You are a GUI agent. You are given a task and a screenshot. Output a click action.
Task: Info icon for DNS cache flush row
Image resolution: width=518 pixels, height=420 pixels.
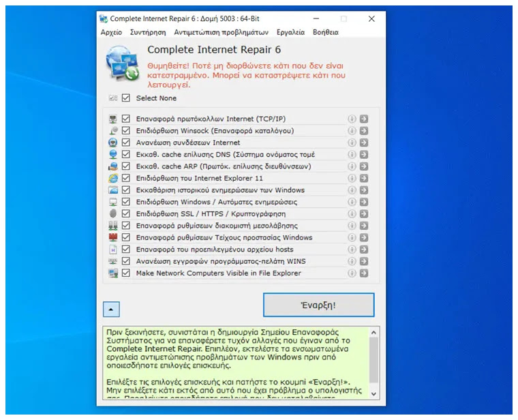coord(352,155)
